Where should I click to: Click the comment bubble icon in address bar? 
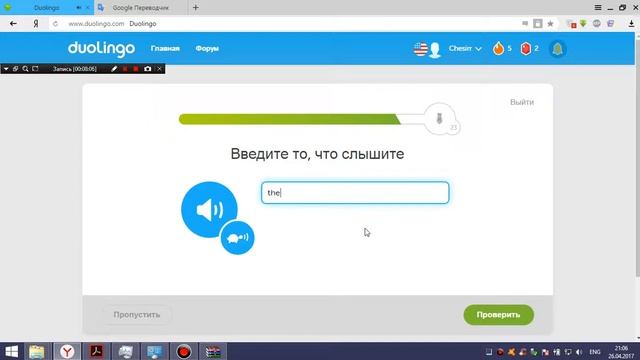(x=525, y=24)
